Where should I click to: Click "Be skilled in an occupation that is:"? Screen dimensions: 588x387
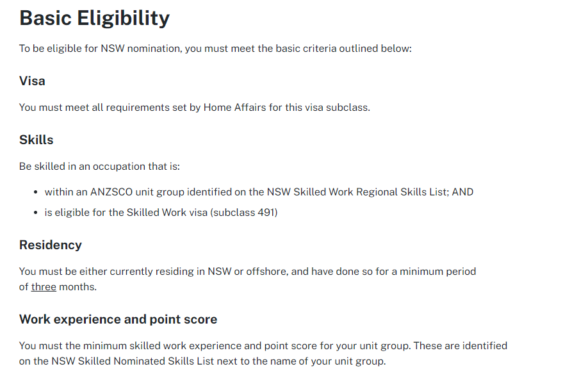click(x=100, y=167)
